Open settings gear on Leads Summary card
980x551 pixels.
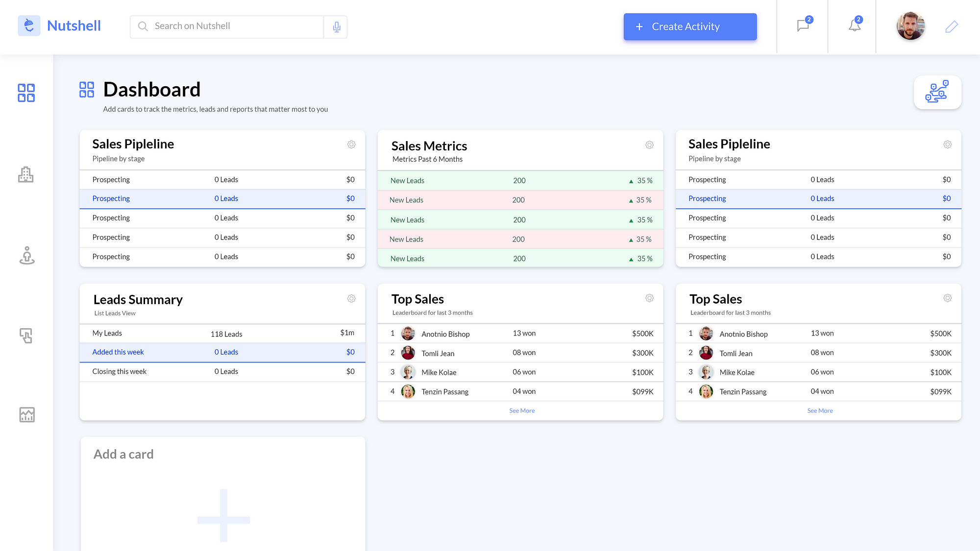[x=351, y=298]
